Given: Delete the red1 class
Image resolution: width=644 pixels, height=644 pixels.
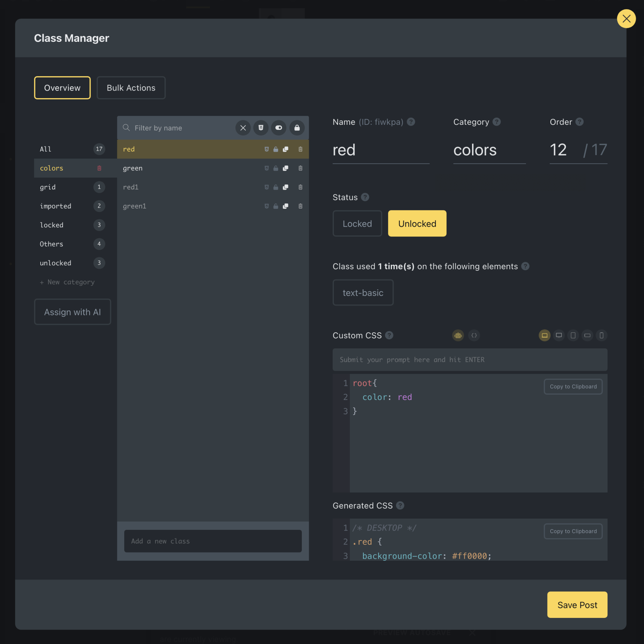Looking at the screenshot, I should (300, 187).
